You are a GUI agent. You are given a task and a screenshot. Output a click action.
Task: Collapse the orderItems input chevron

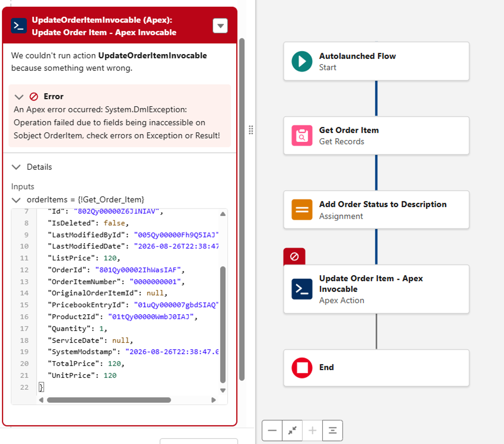click(16, 200)
